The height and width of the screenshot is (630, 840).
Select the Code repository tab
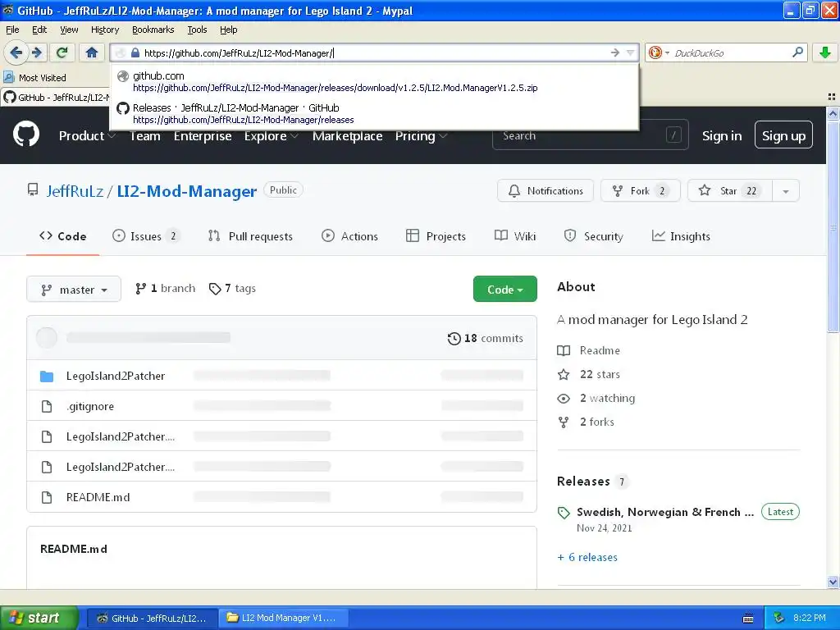[x=62, y=236]
